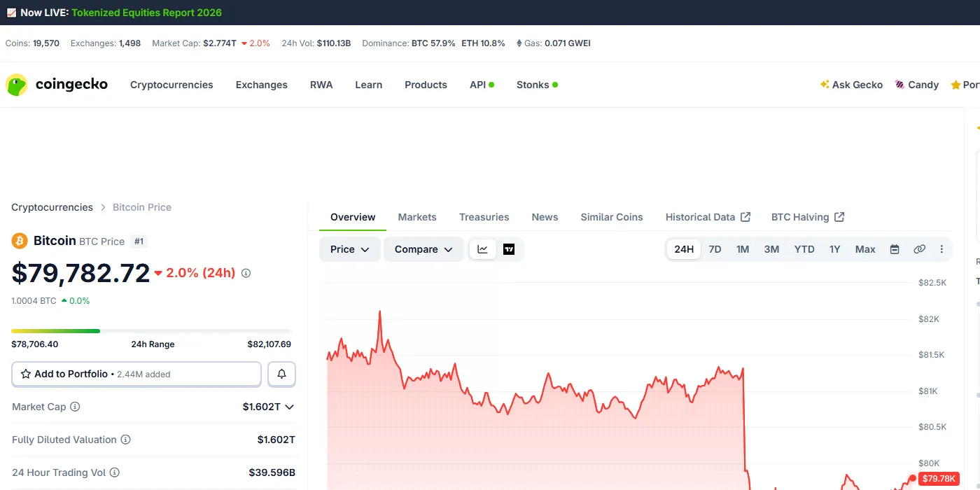The height and width of the screenshot is (490, 980).
Task: Select the 1M chart range
Action: click(743, 249)
